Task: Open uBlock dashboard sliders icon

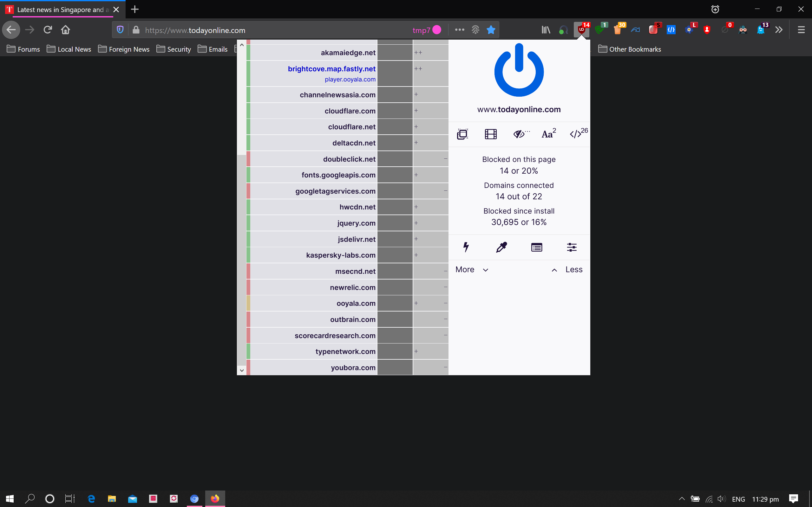Action: pyautogui.click(x=572, y=247)
